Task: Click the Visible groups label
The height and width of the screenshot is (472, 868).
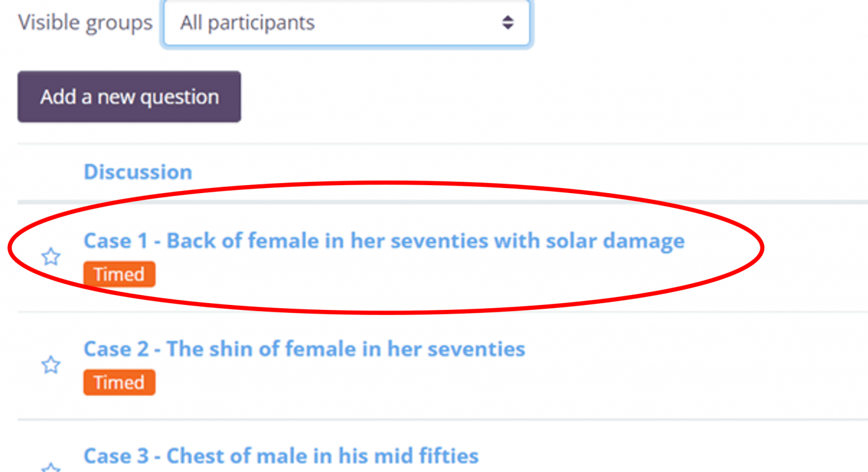Action: [85, 23]
